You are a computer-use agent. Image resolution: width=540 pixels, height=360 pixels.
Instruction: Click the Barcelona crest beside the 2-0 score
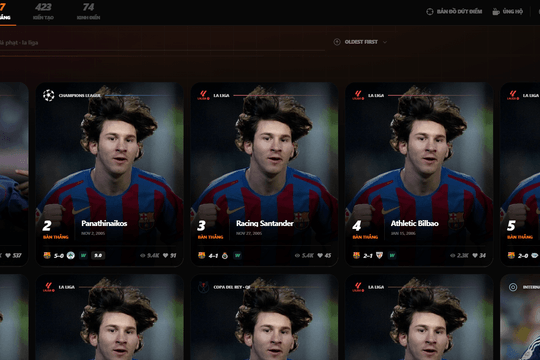point(511,255)
